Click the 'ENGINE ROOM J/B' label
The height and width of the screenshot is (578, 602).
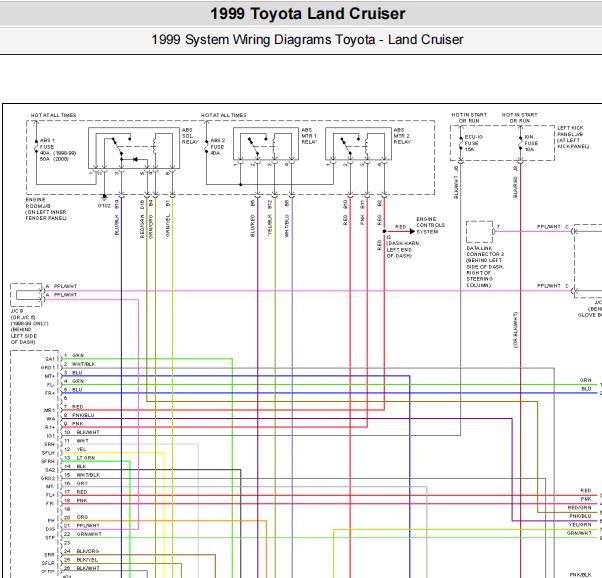tap(38, 203)
